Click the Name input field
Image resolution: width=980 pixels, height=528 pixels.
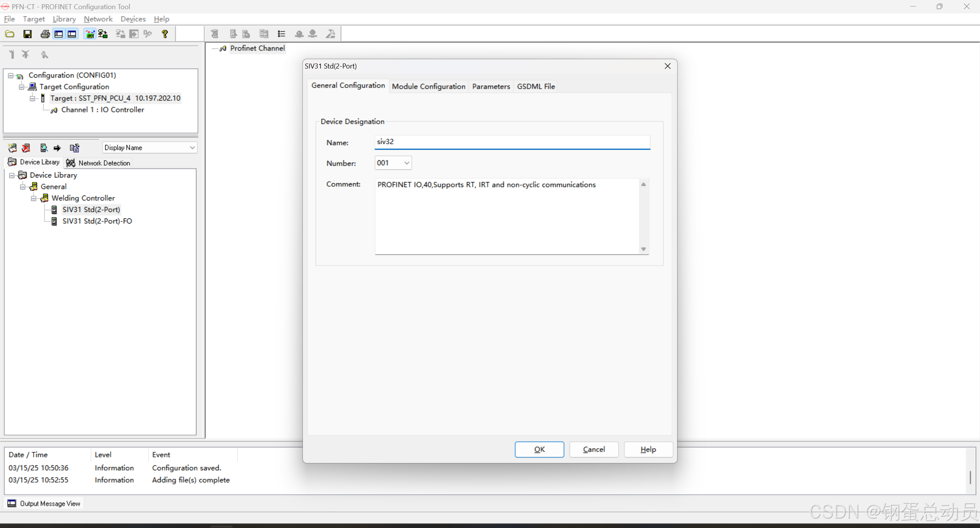point(512,142)
